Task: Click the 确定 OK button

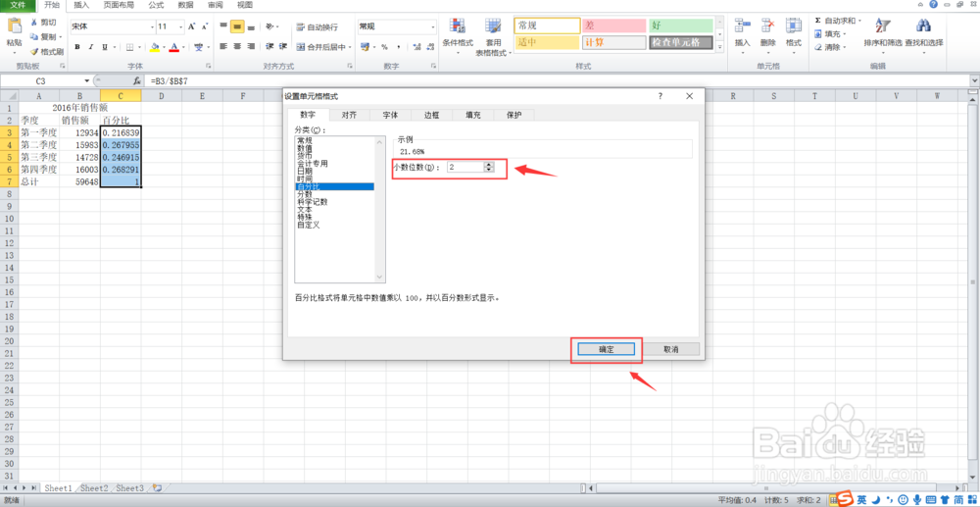Action: tap(607, 349)
